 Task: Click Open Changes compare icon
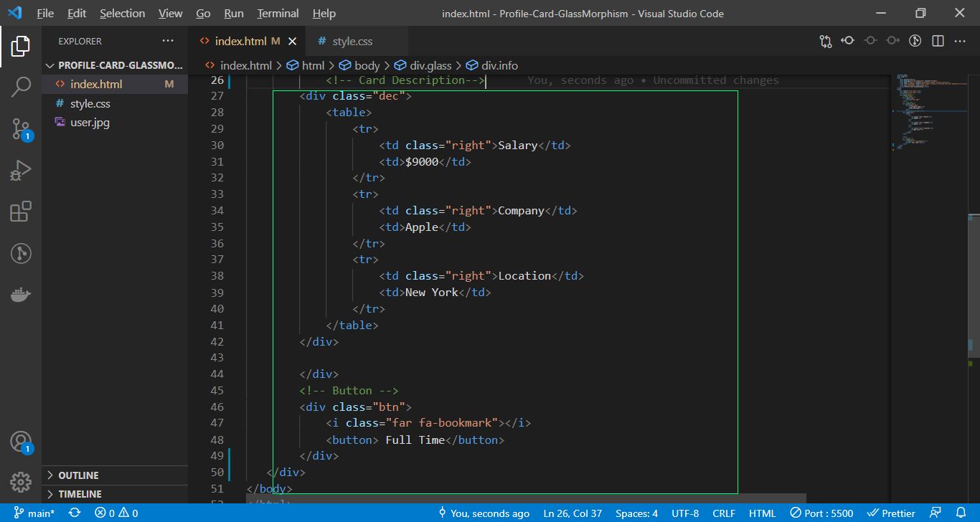pos(826,41)
